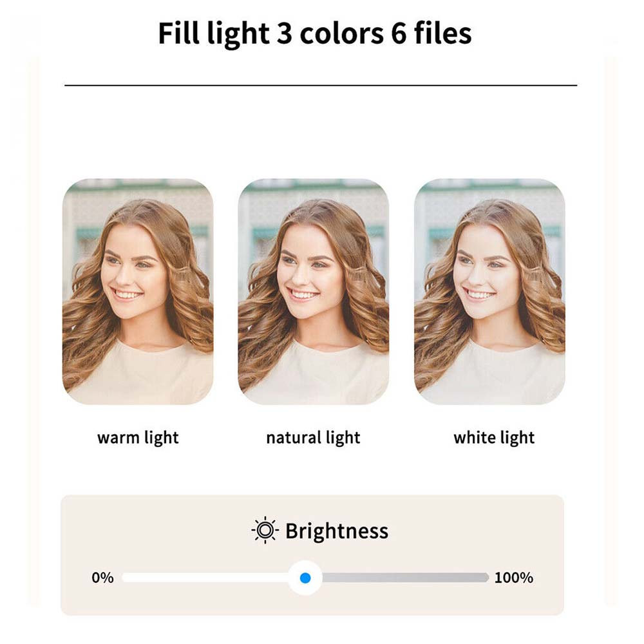644x644 pixels.
Task: Select the white light photo thumbnail
Action: click(489, 292)
